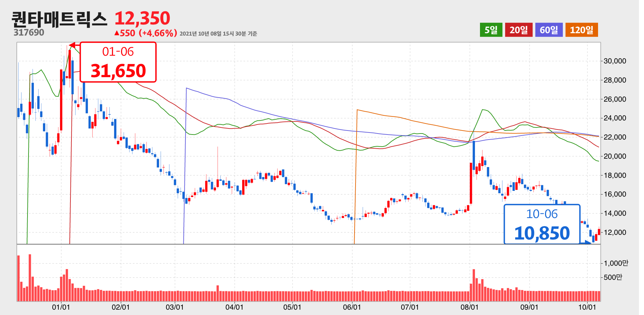This screenshot has height=315, width=644.
Task: Click the 30,000 price axis label
Action: coord(615,61)
